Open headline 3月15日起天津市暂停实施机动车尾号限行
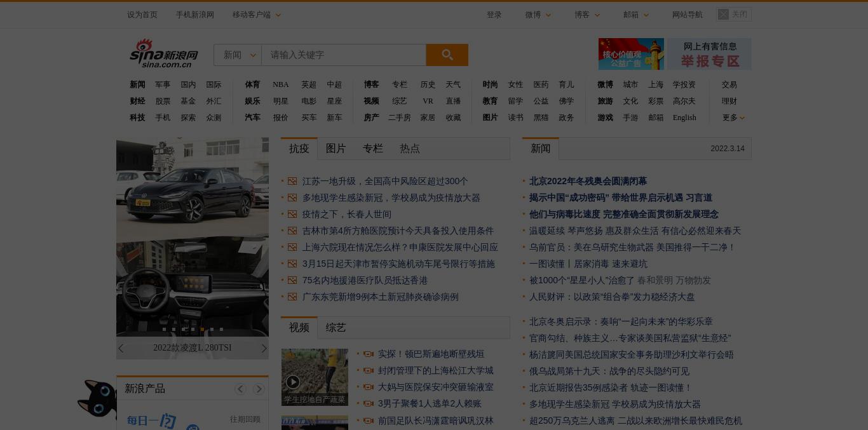868x430 pixels. (x=398, y=264)
